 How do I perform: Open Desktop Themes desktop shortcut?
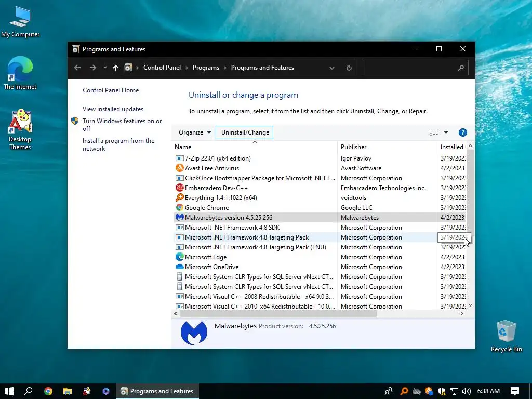(x=20, y=129)
